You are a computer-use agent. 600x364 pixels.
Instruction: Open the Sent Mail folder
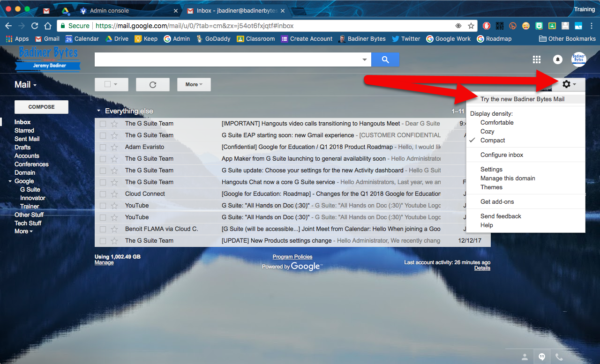click(x=27, y=139)
